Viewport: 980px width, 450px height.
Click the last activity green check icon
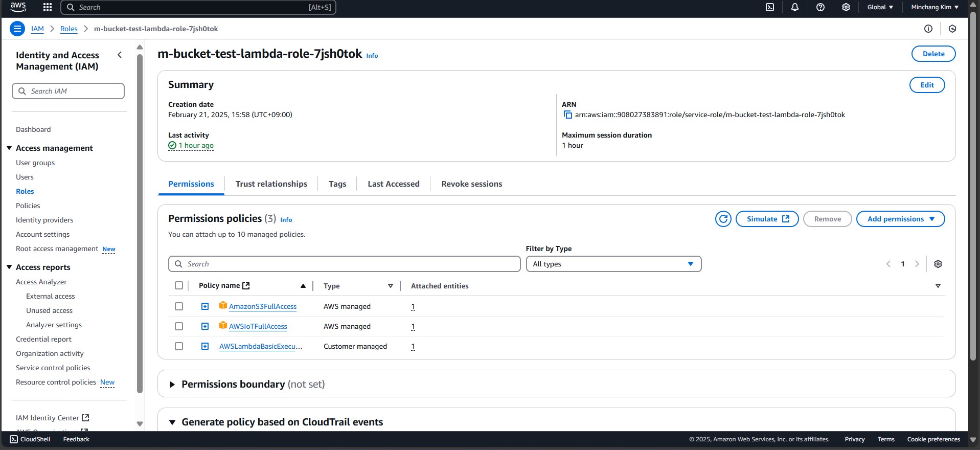point(172,145)
